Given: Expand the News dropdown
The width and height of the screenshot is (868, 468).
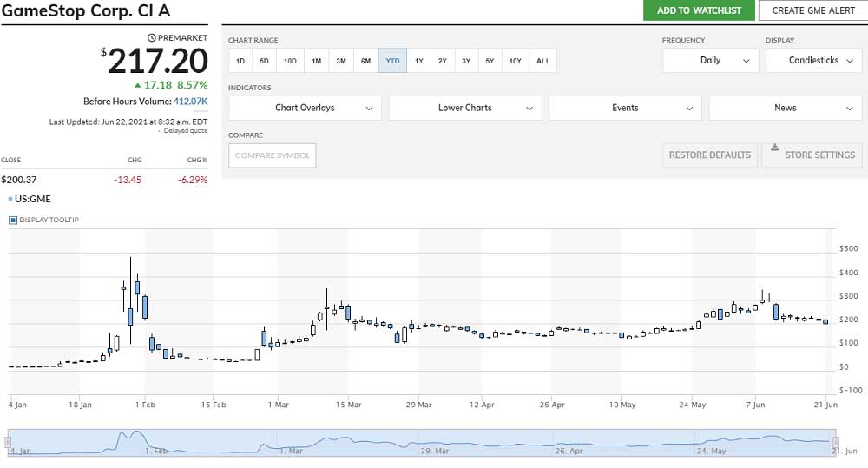Looking at the screenshot, I should pos(786,108).
